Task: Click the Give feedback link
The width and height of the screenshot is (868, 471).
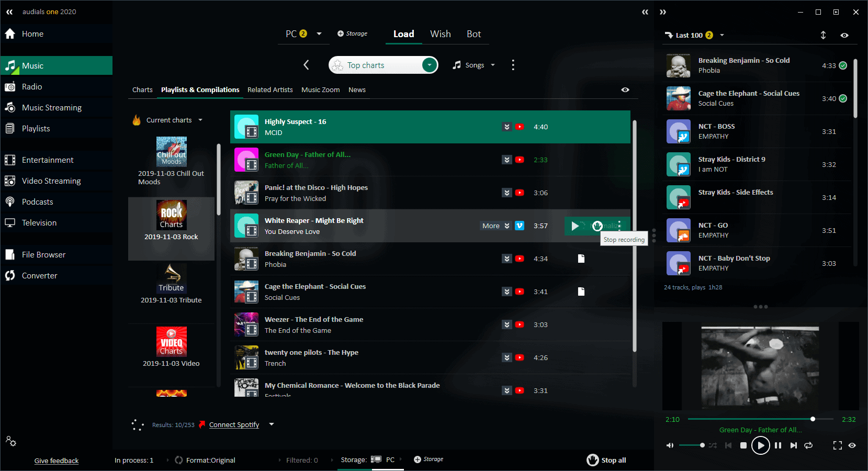Action: tap(57, 461)
